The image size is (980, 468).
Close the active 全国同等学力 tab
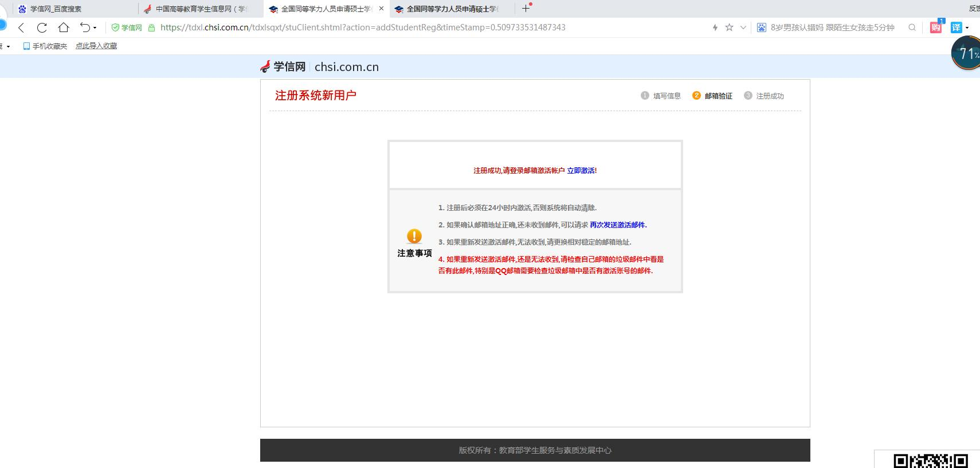tap(381, 9)
